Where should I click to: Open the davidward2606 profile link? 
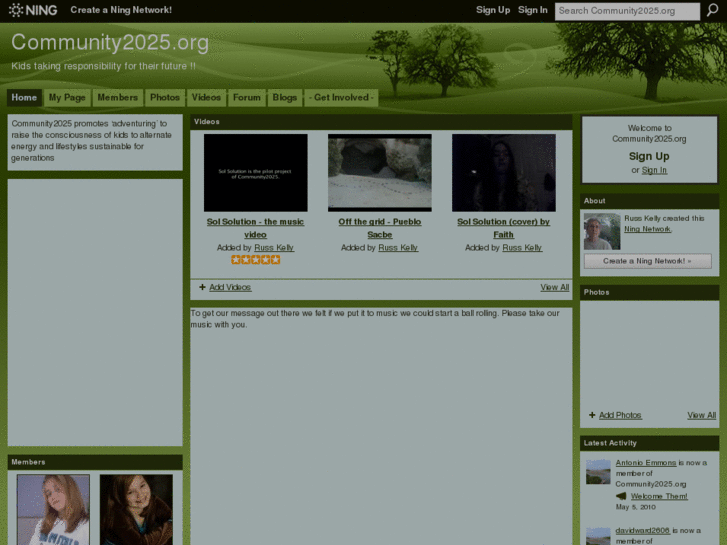point(643,530)
